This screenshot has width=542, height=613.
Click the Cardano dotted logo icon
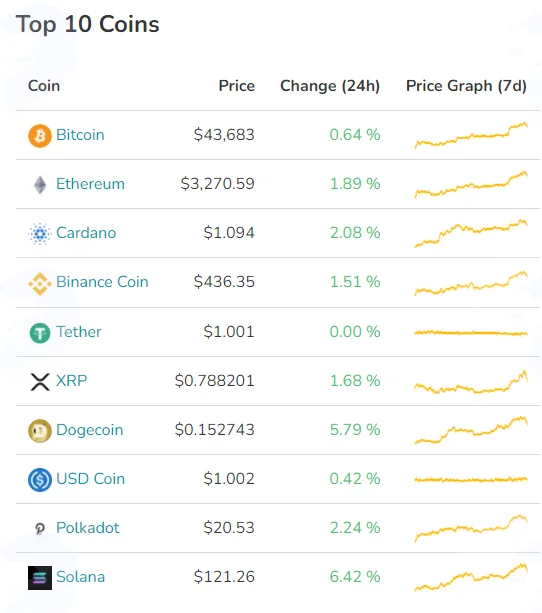point(40,234)
